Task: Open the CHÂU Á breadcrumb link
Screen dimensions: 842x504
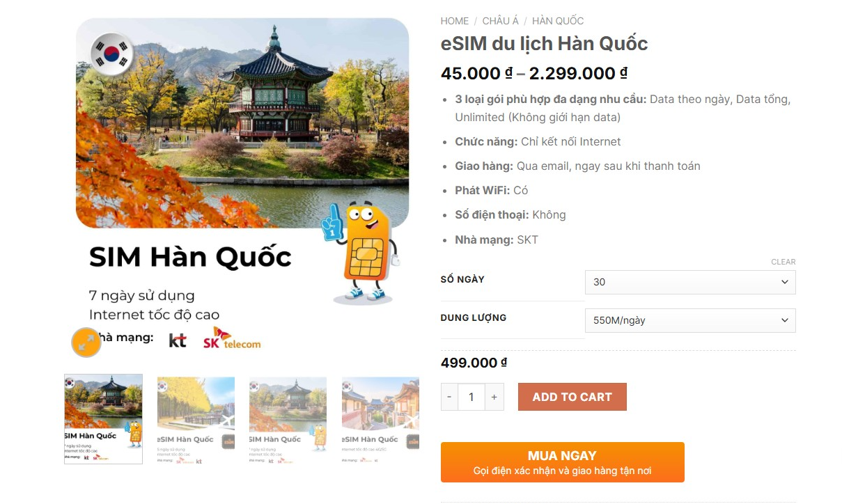Action: [500, 21]
